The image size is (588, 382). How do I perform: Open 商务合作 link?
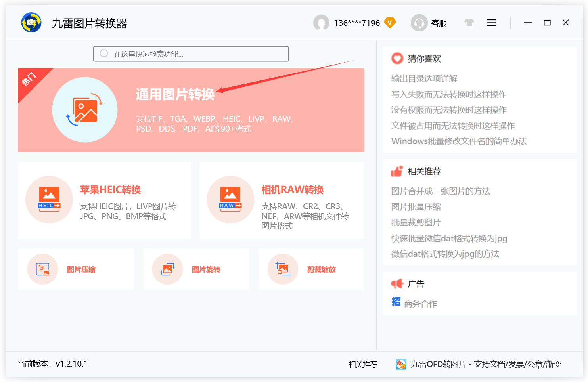point(420,304)
